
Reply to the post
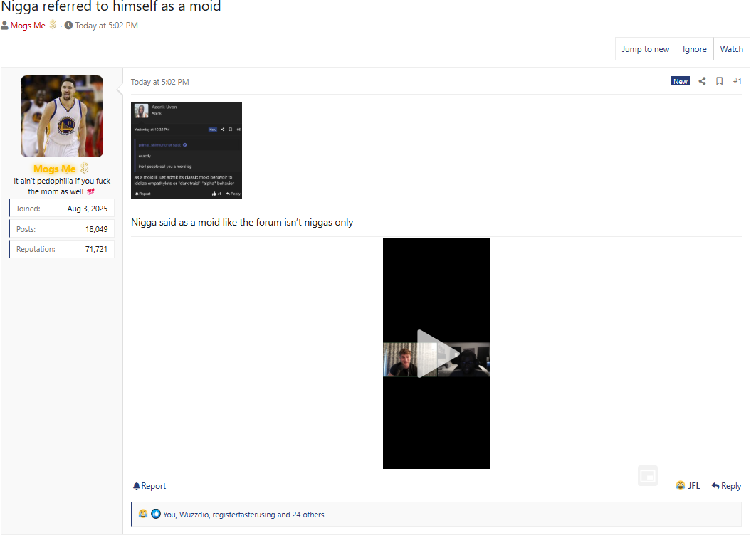726,487
